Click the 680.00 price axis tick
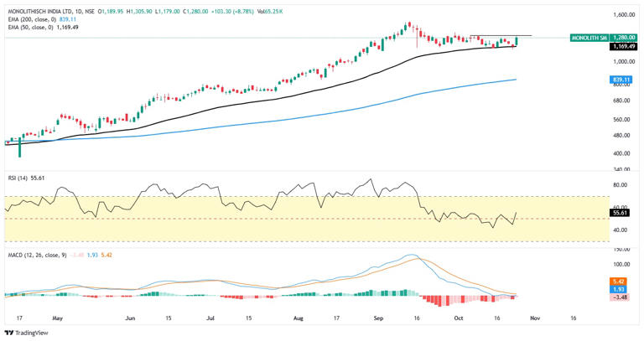 pyautogui.click(x=621, y=101)
